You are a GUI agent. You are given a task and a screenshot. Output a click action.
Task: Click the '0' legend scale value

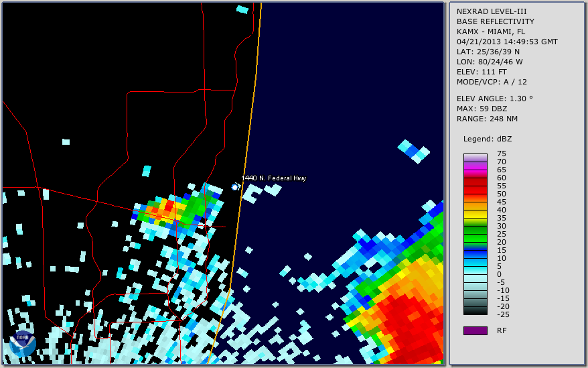[x=499, y=274]
